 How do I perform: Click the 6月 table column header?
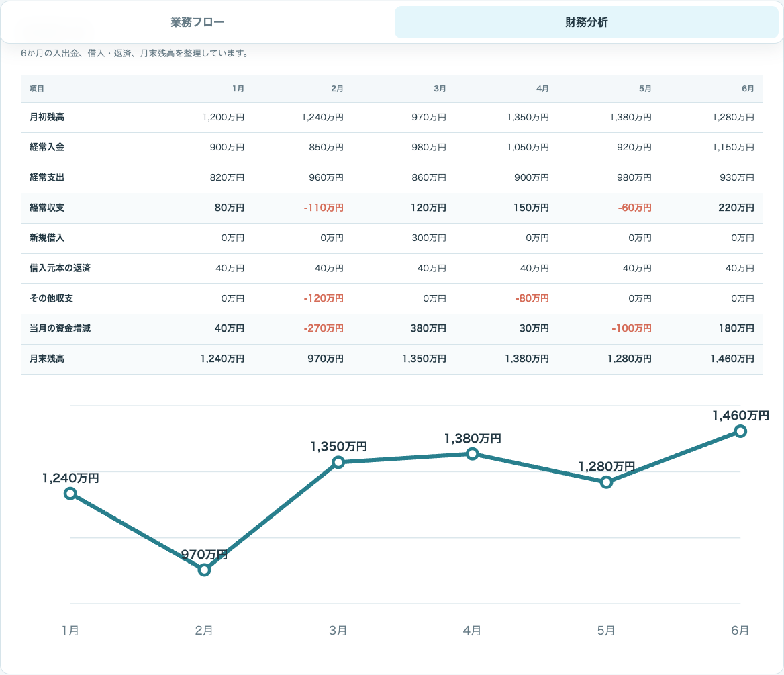748,89
